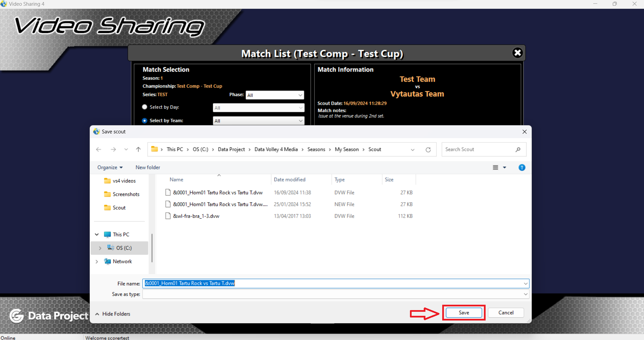Open the view options dropdown arrow
The image size is (644, 340).
504,167
